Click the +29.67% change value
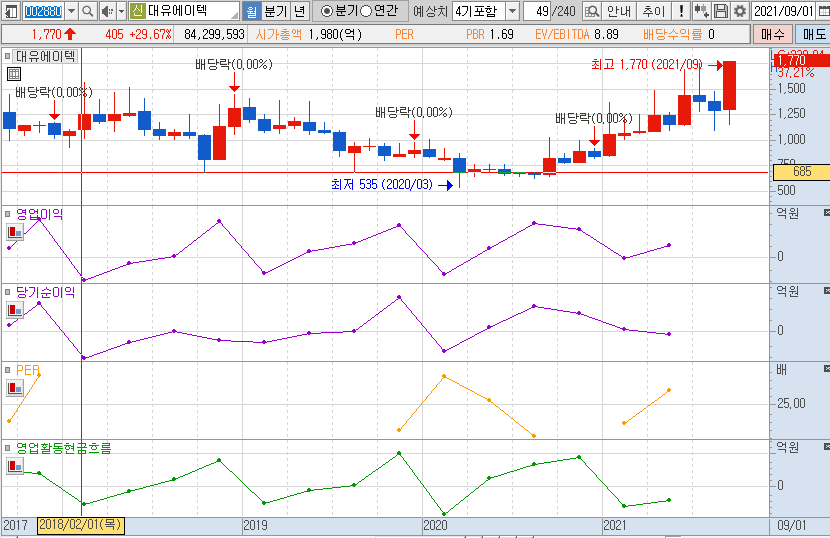This screenshot has height=538, width=830. (150, 34)
